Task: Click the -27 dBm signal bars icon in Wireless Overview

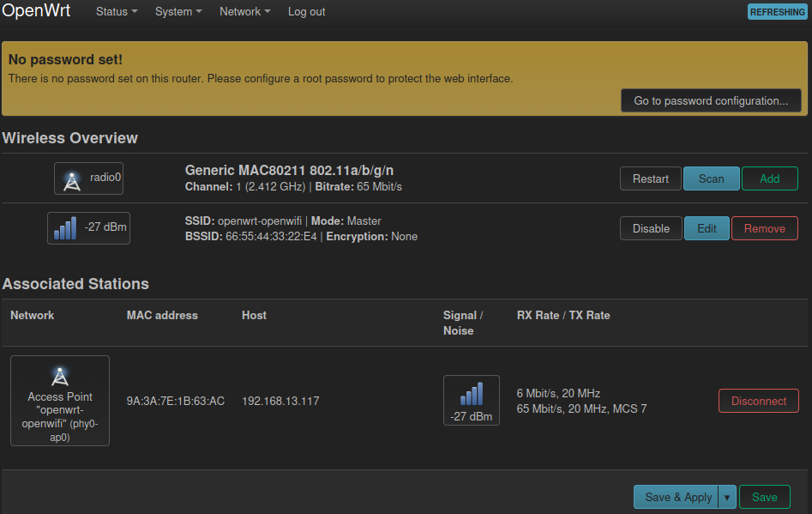Action: coord(65,228)
